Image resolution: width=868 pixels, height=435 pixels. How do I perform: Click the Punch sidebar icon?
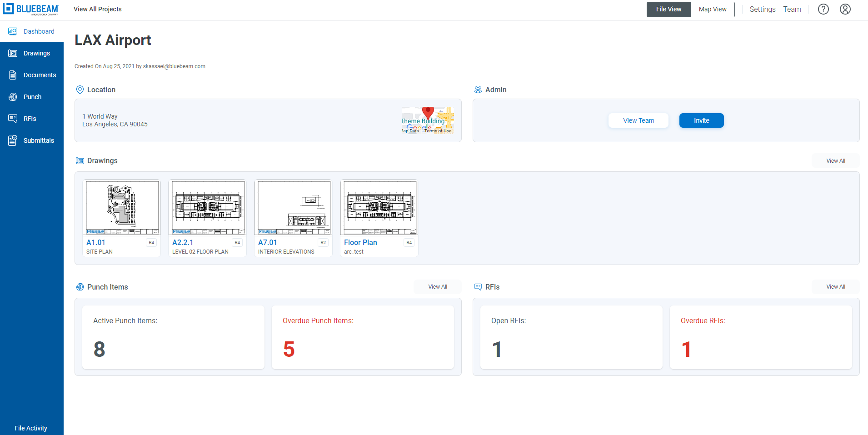click(x=13, y=97)
